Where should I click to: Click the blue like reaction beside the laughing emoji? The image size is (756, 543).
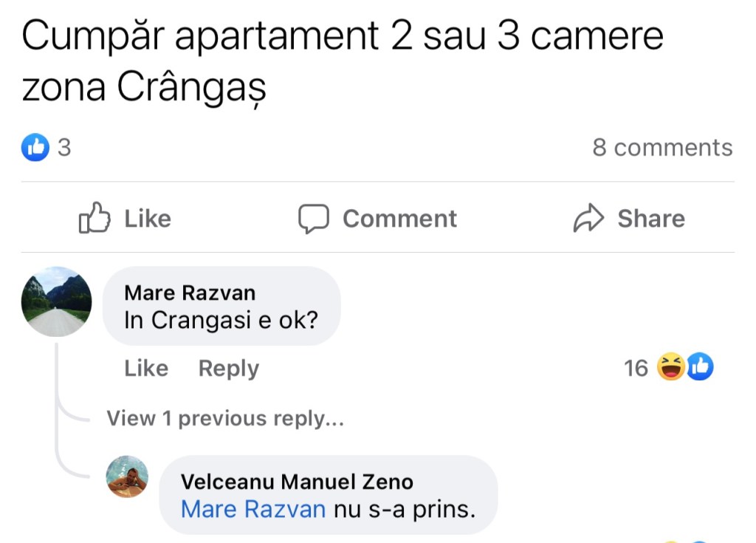click(700, 367)
